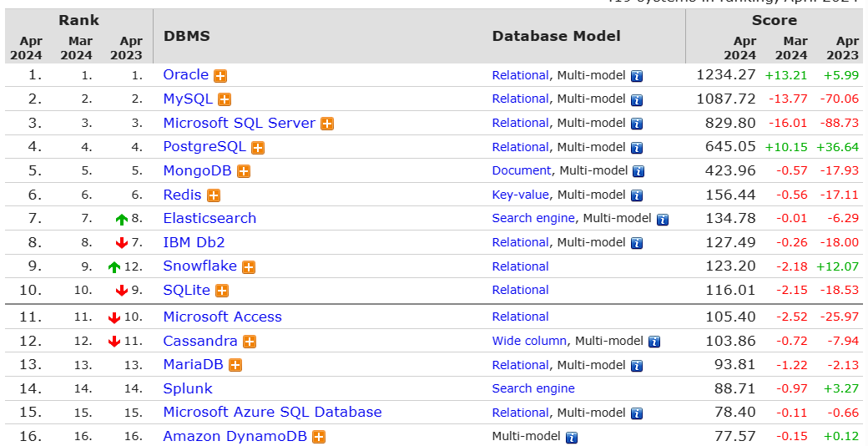Open the info icon in Azure SQL Database's row
Viewport: 868px width, 446px height.
(637, 413)
